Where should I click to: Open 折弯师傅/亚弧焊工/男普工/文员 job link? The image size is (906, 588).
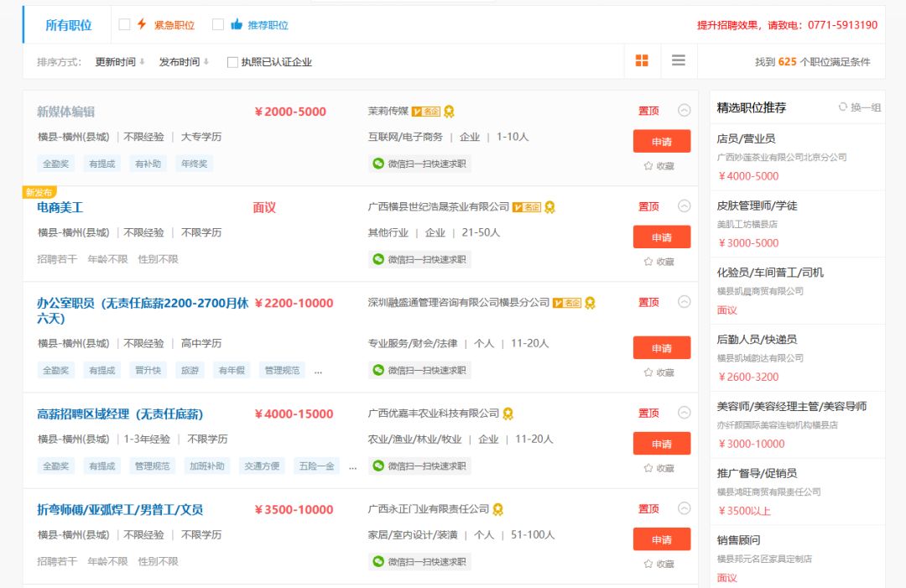pyautogui.click(x=120, y=510)
